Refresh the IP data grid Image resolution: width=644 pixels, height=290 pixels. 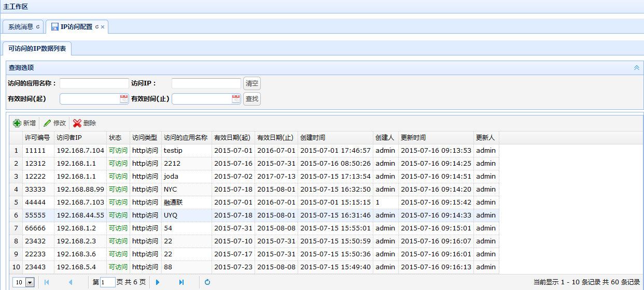(207, 282)
